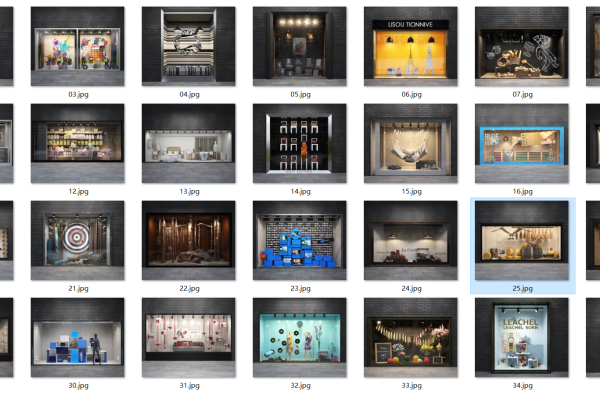Click the 23.jpg blue boxes thumbnail
600x400 pixels.
point(299,240)
